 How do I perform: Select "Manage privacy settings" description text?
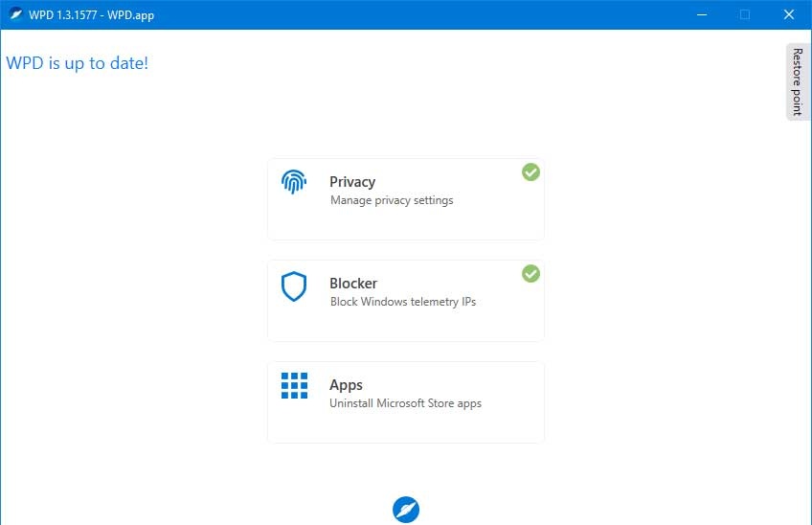pos(392,201)
